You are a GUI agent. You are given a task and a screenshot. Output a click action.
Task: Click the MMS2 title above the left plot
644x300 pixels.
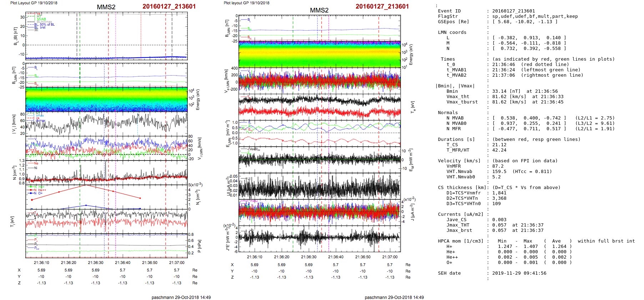pos(106,7)
